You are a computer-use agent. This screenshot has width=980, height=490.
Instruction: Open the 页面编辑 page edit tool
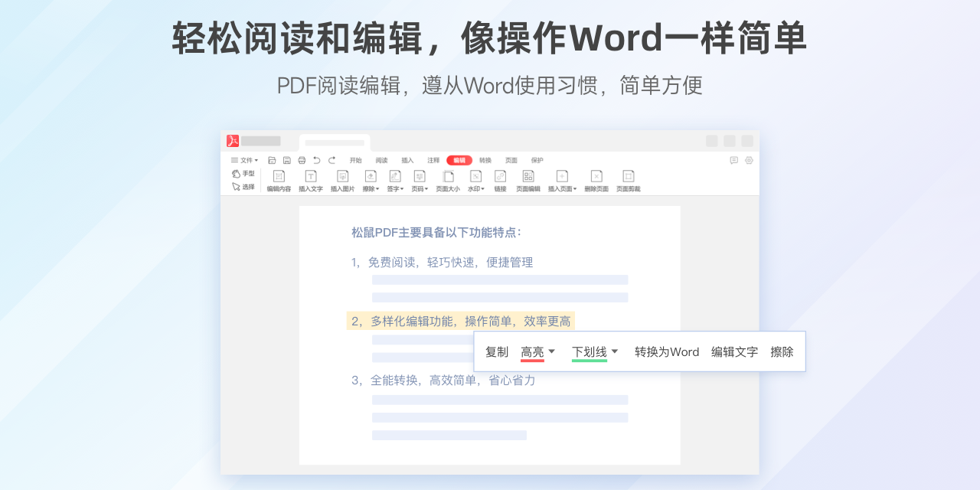tap(528, 177)
